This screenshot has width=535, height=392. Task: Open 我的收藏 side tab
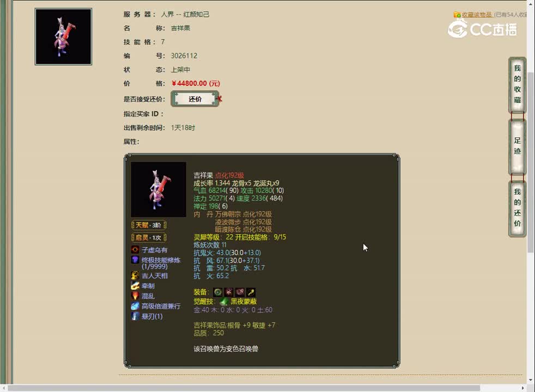tap(517, 84)
